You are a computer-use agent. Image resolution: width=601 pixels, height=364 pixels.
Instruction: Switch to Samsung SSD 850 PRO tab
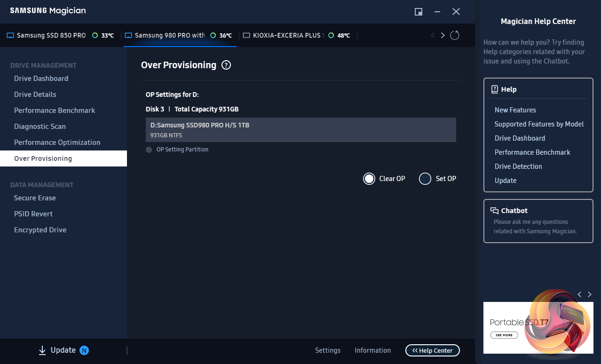(61, 35)
